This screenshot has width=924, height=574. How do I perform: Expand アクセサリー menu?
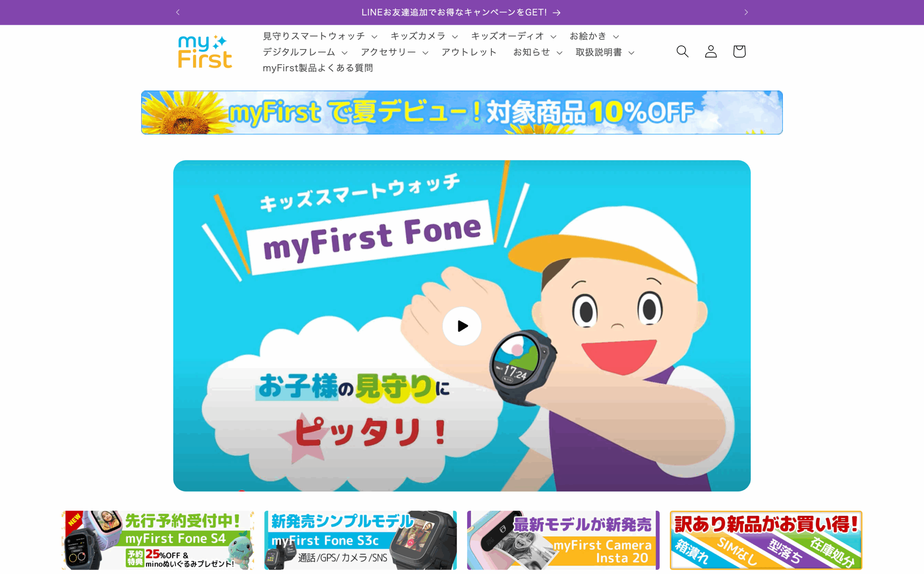pos(394,52)
